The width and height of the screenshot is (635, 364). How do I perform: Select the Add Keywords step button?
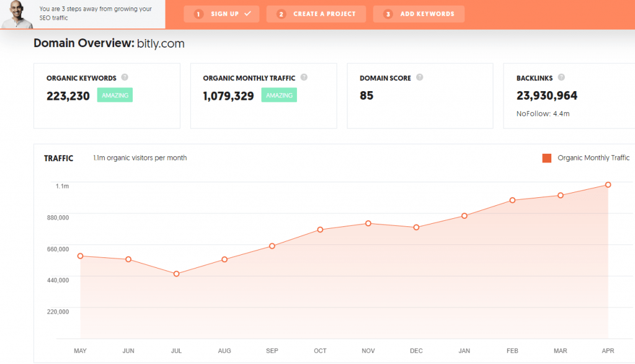tap(419, 14)
